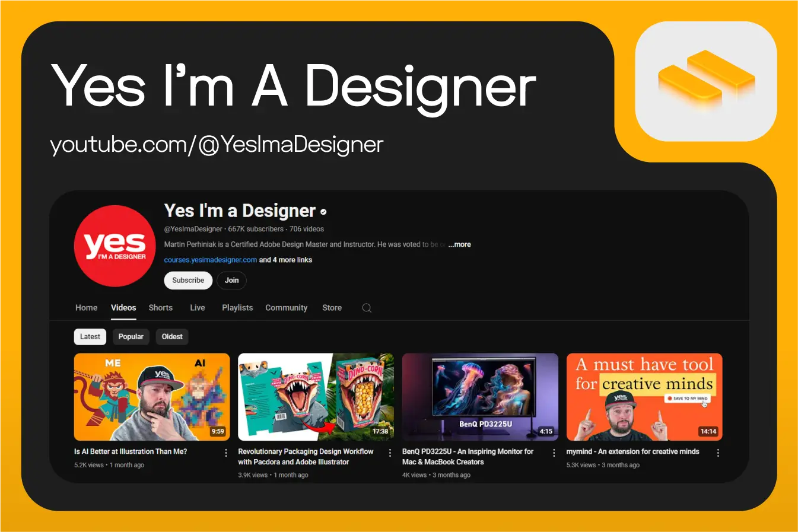Click the mymind video thumbnail
Screen dimensions: 798x532
(644, 397)
